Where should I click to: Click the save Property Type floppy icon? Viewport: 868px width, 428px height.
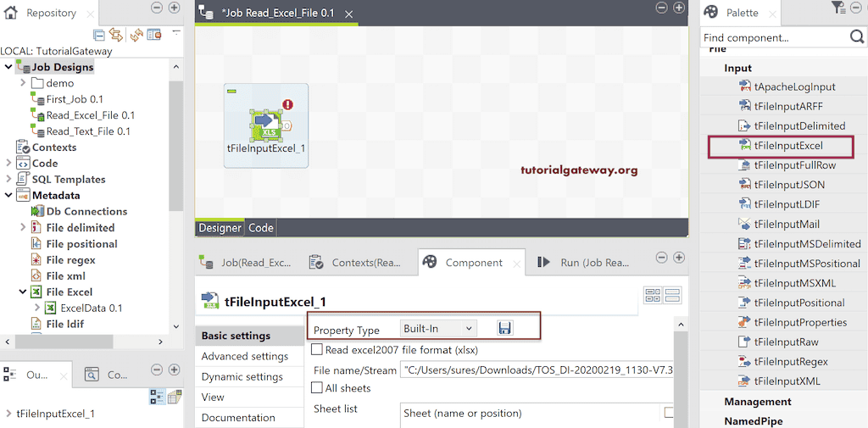click(x=504, y=328)
